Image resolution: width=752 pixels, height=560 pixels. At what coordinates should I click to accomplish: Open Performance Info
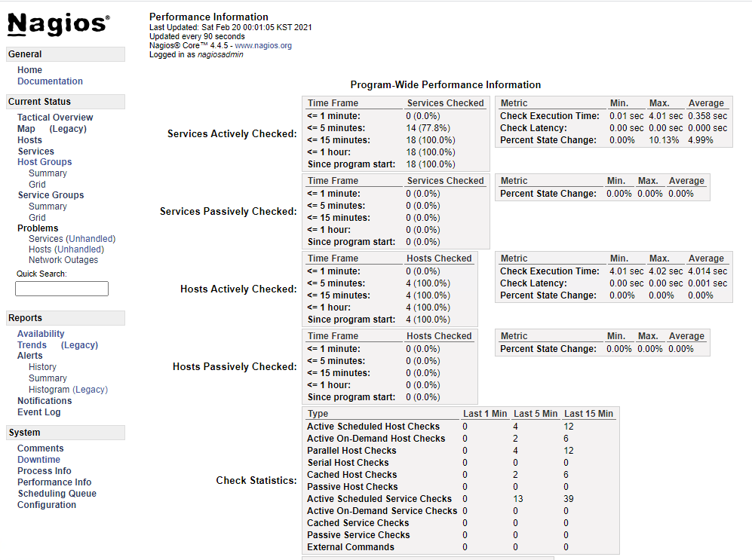pyautogui.click(x=54, y=482)
